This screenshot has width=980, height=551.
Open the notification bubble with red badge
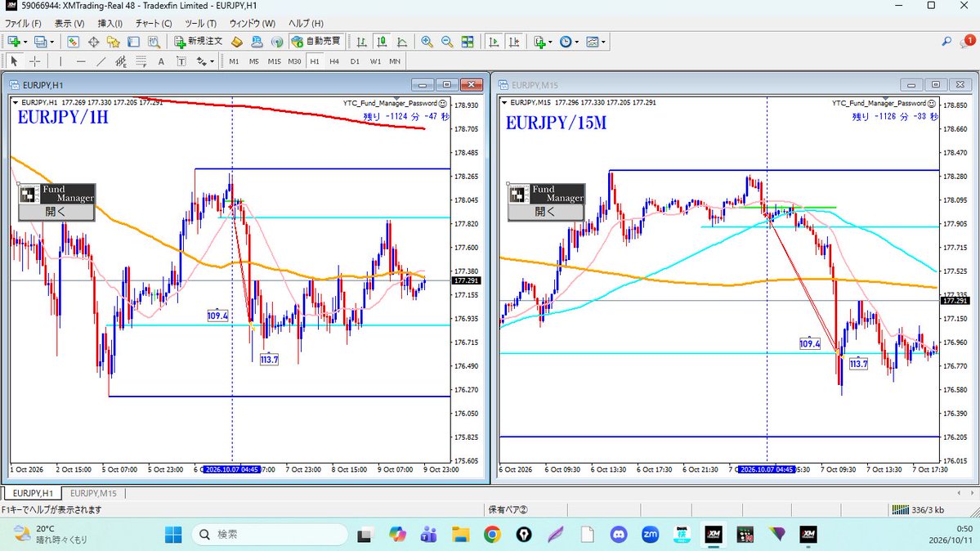[x=968, y=41]
